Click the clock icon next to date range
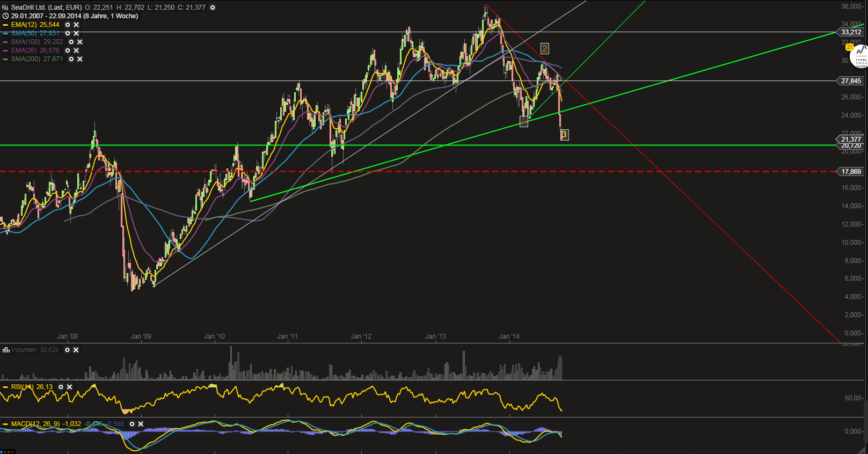868x454 pixels. (x=5, y=16)
